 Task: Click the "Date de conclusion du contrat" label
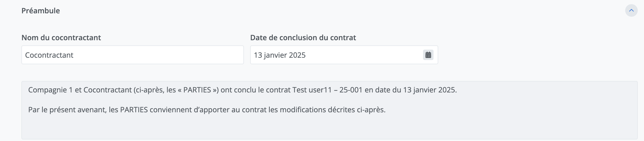point(303,38)
